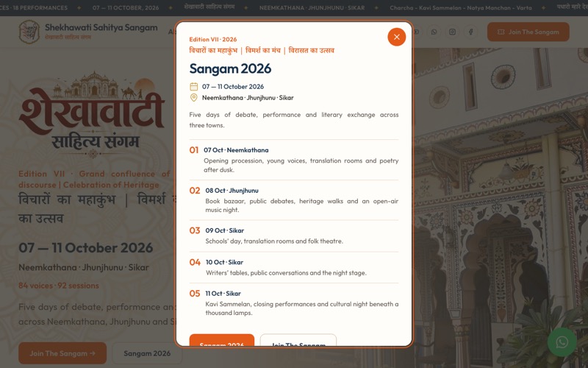
Task: Click the outlined Join The Sangam dialog button
Action: [298, 340]
